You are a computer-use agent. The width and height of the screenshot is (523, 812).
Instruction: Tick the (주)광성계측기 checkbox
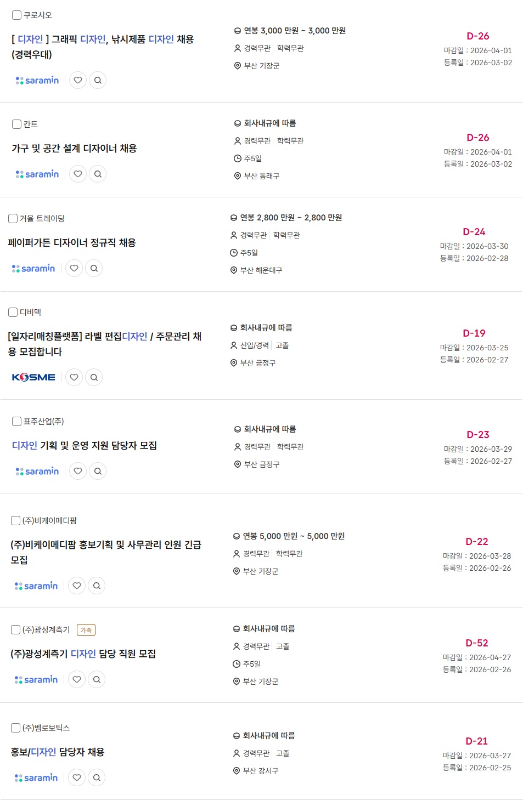coord(16,630)
